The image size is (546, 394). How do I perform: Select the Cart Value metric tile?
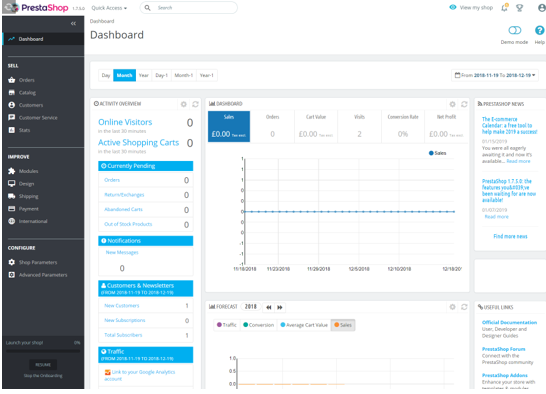coord(316,126)
